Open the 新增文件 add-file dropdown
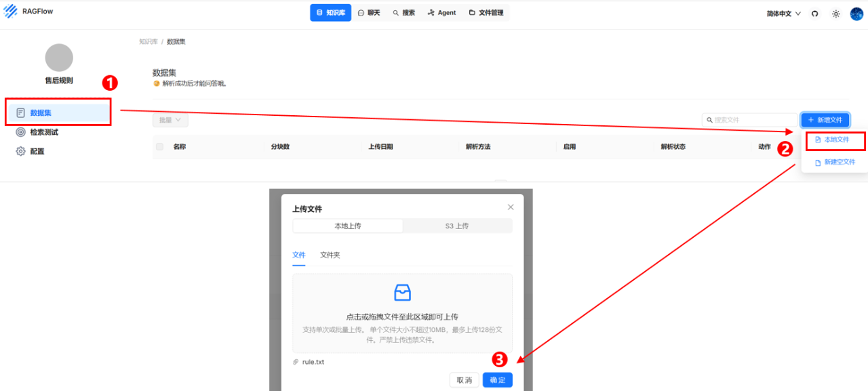Screen dimensions: 868x391 825,119
